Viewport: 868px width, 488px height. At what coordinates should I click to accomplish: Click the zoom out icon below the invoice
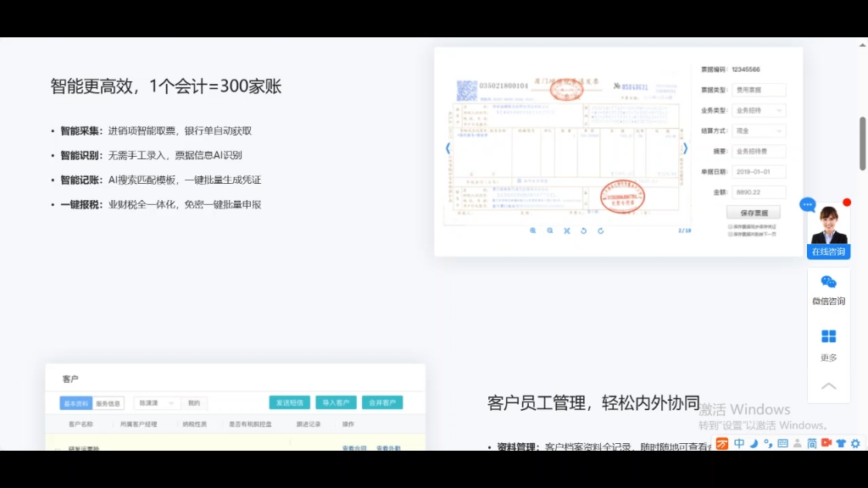(549, 230)
